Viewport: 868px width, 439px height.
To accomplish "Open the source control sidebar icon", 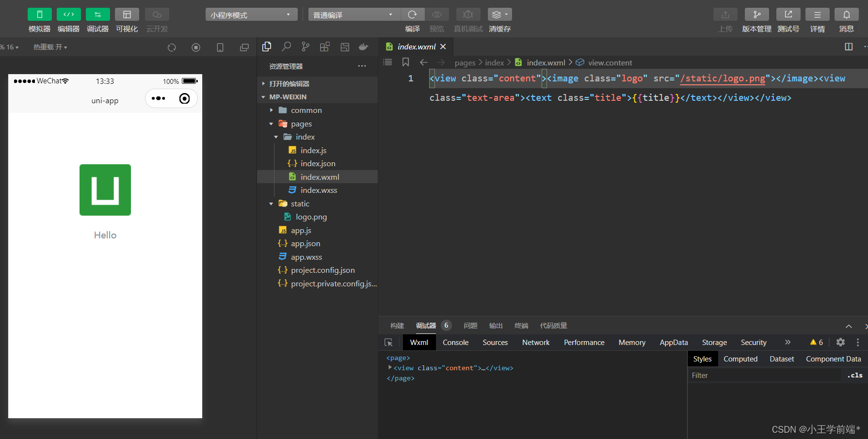I will click(305, 47).
